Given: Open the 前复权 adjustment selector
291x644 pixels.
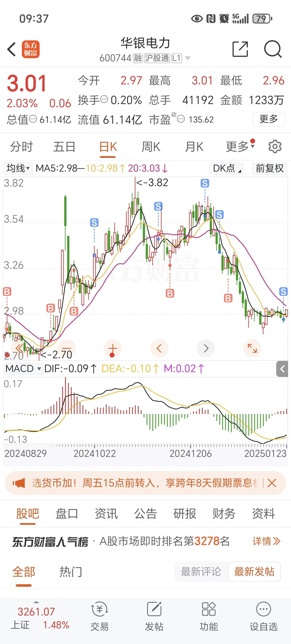Looking at the screenshot, I should [x=269, y=168].
